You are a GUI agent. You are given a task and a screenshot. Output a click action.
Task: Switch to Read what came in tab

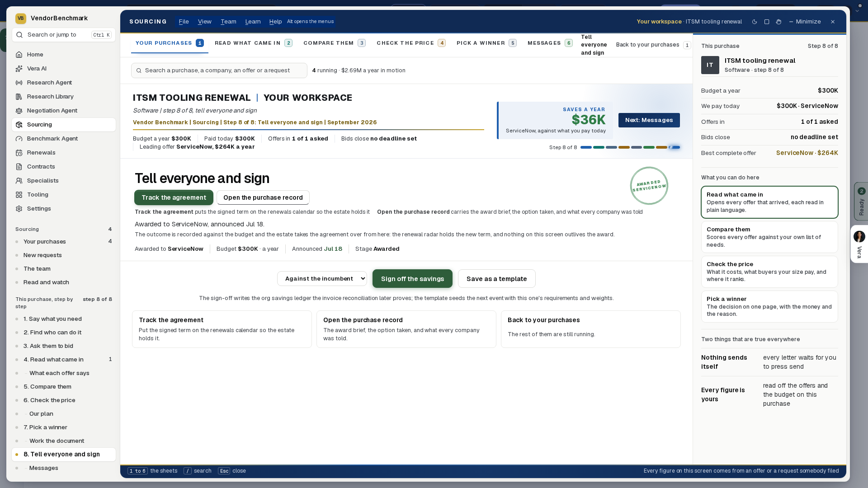tap(254, 43)
